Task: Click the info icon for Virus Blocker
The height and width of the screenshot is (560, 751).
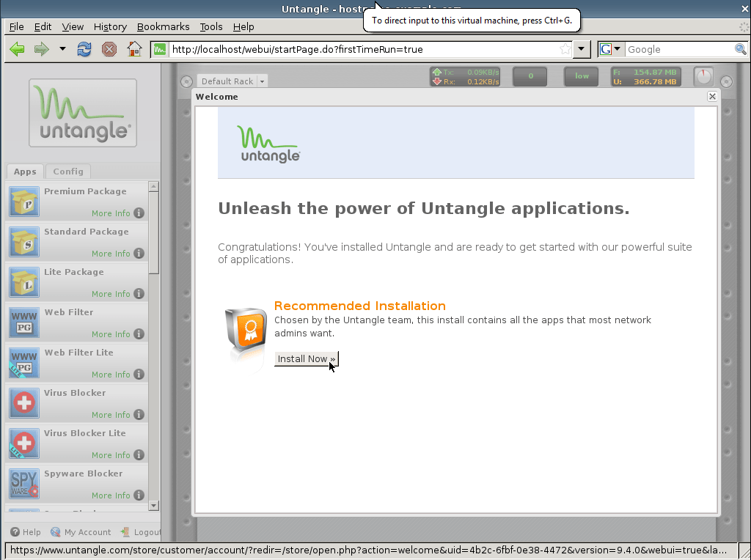Action: pos(139,414)
